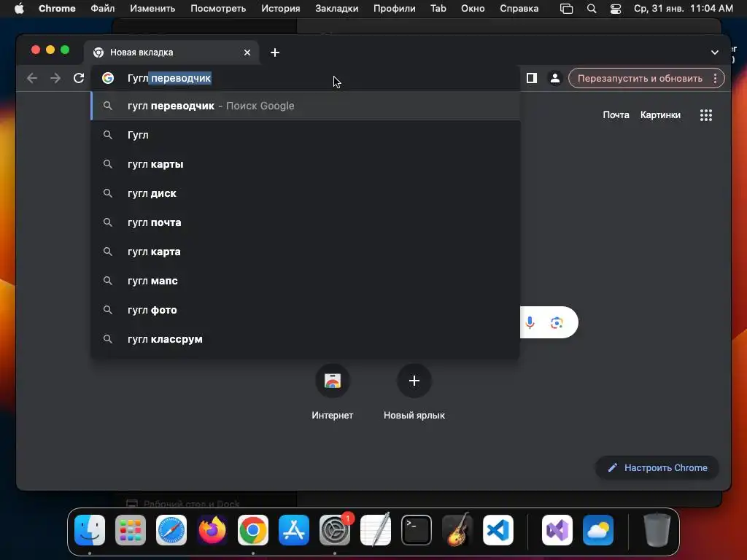This screenshot has width=747, height=560.
Task: Open the Закладки menu
Action: (x=337, y=9)
